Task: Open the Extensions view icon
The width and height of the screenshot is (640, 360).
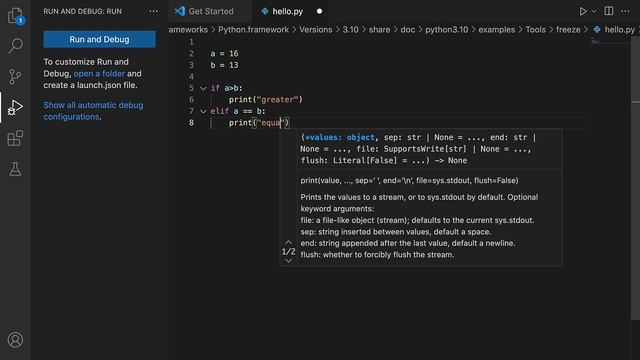Action: coord(16,138)
